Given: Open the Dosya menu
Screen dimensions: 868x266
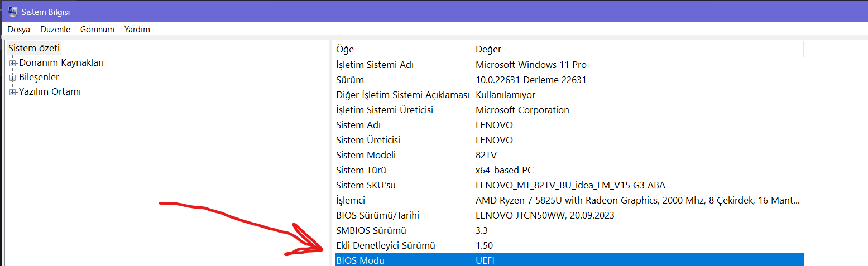Looking at the screenshot, I should click(x=19, y=30).
